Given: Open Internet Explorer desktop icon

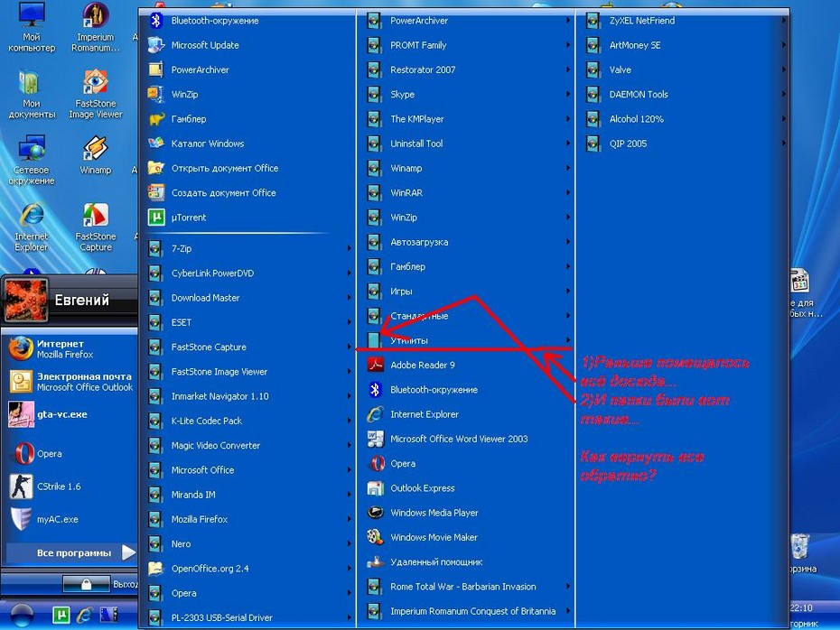Looking at the screenshot, I should (31, 227).
